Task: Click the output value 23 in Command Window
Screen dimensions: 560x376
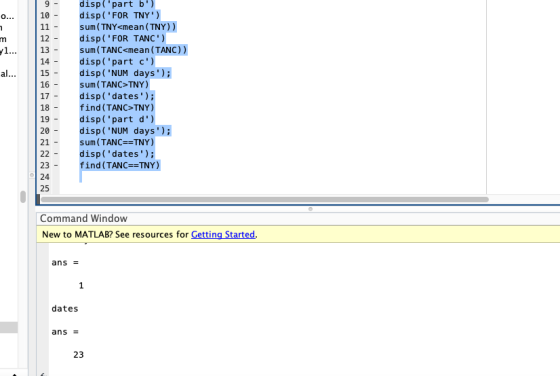Action: tap(79, 355)
